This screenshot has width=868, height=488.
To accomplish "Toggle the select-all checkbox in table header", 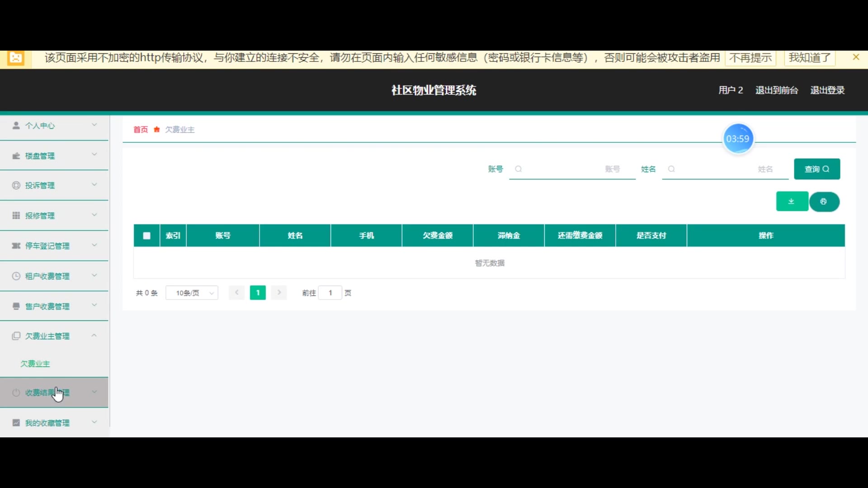I will tap(146, 235).
